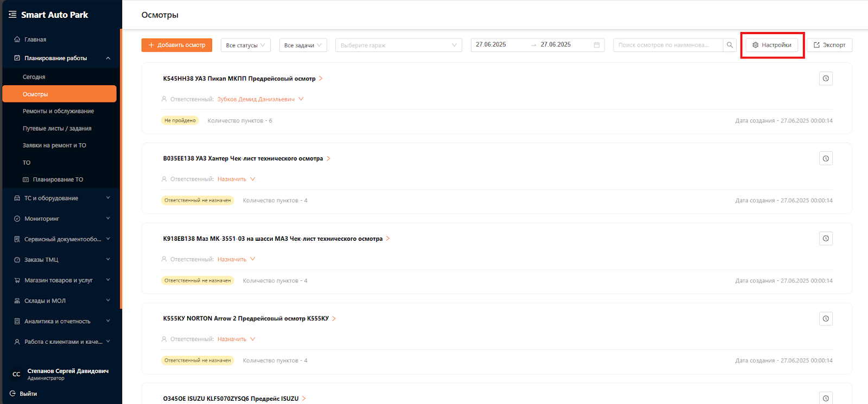Open Ремонты и обслуживание menu item
The image size is (868, 404).
point(58,111)
